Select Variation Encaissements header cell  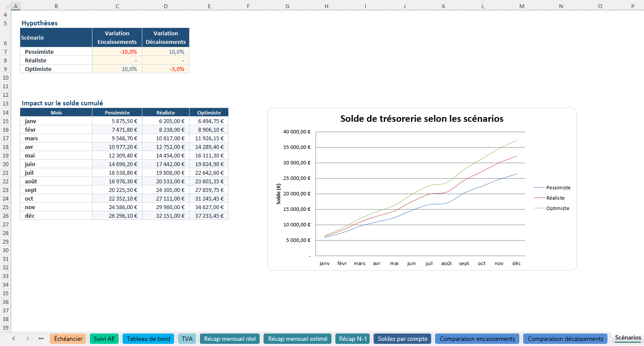point(117,37)
